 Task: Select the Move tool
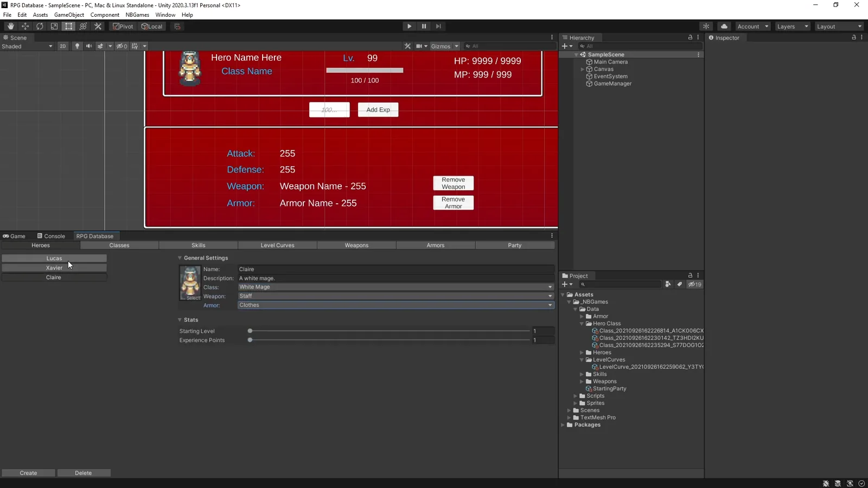click(25, 26)
